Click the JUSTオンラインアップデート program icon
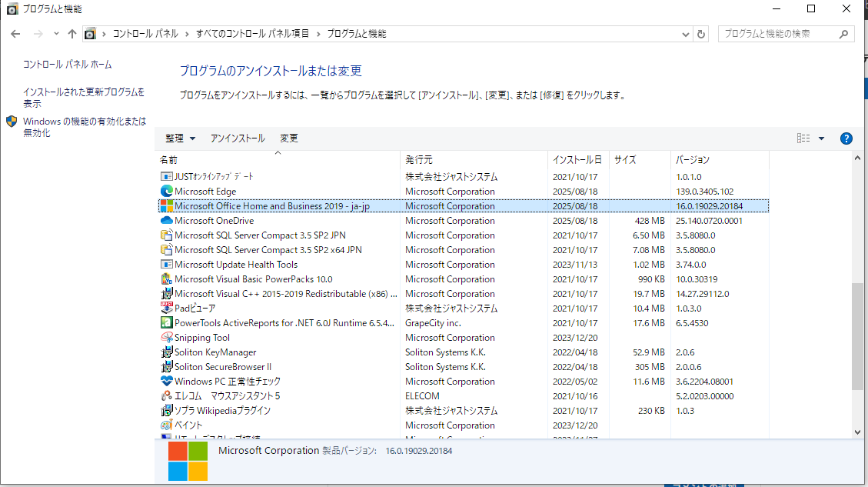 (x=166, y=176)
